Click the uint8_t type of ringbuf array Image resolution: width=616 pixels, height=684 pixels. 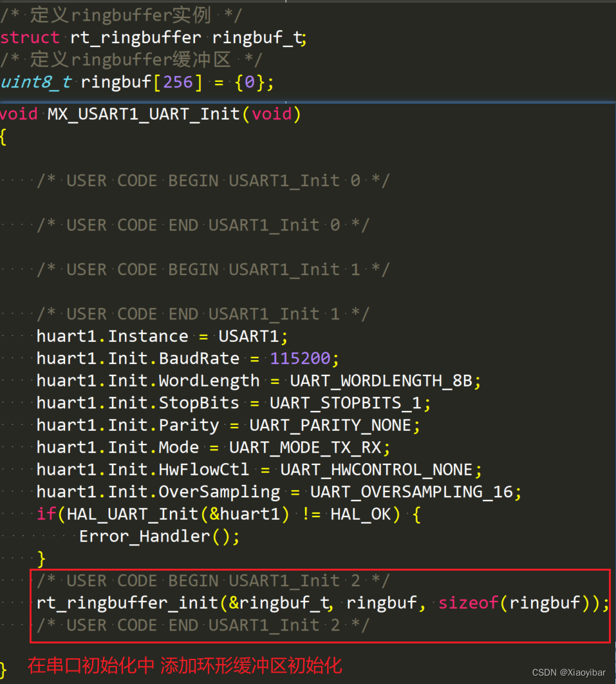click(x=35, y=82)
